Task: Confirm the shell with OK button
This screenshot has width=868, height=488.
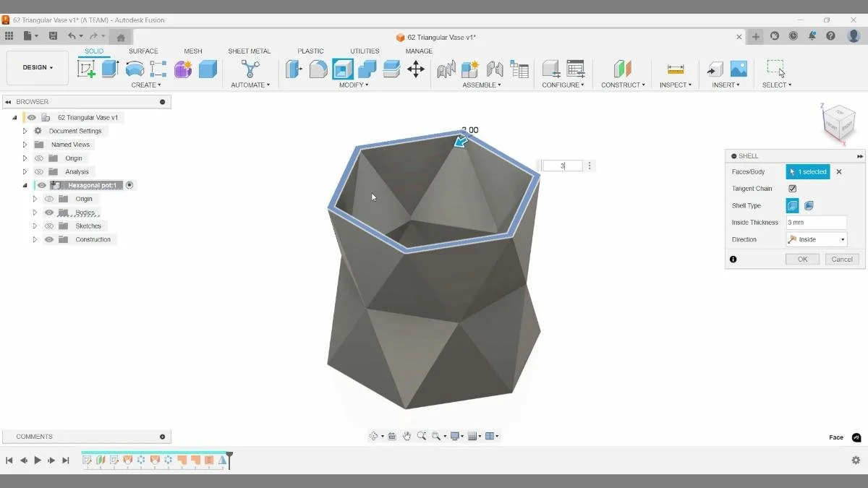Action: [x=801, y=259]
